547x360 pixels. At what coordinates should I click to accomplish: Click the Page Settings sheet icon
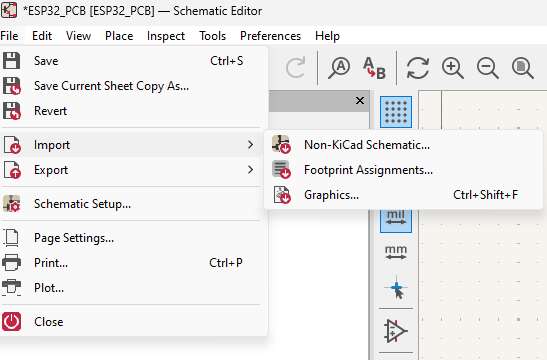[12, 238]
